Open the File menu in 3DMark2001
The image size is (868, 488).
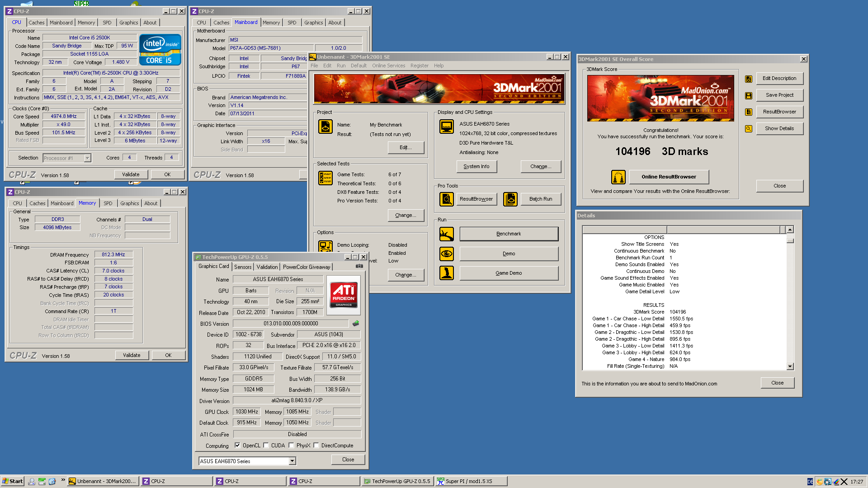tap(314, 66)
